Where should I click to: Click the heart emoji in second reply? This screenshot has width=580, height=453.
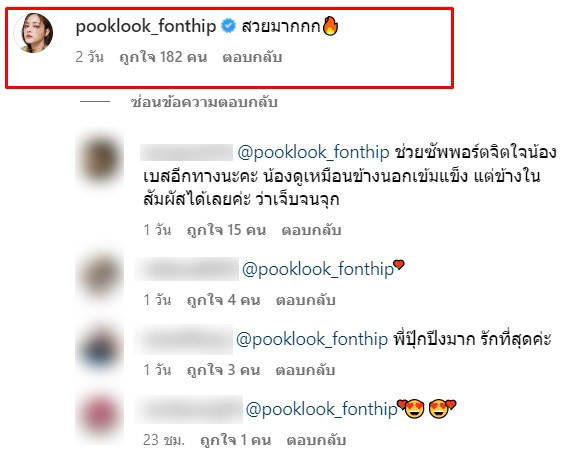click(399, 265)
